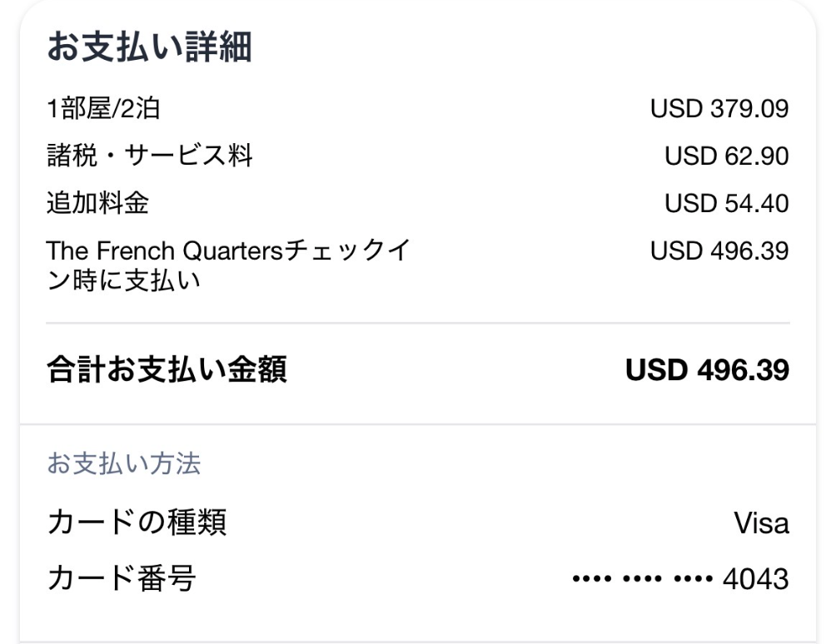
Task: Click the お支払い方法 section header
Action: click(x=123, y=464)
